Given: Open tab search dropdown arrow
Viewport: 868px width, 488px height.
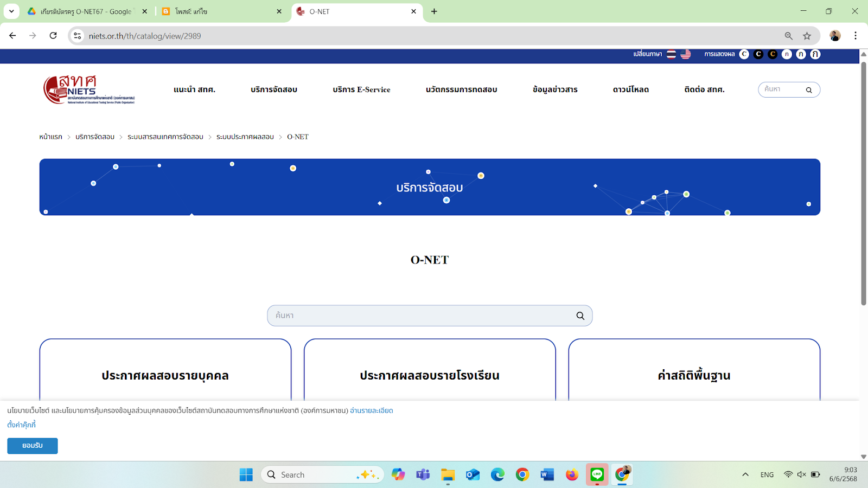Looking at the screenshot, I should [x=11, y=11].
